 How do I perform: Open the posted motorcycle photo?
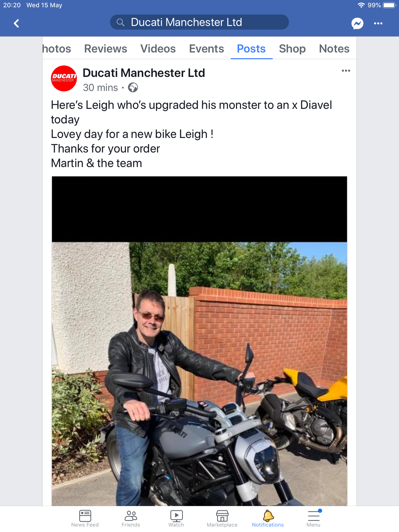click(199, 341)
